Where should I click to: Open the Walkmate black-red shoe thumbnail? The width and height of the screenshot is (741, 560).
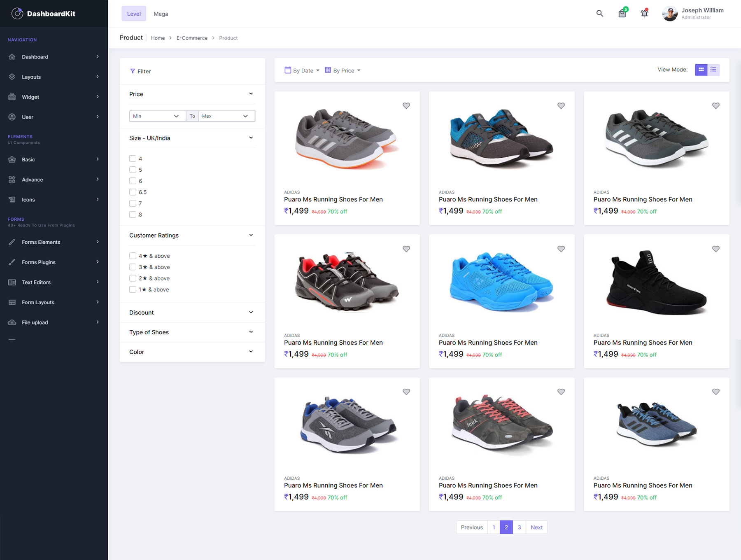[x=347, y=281]
